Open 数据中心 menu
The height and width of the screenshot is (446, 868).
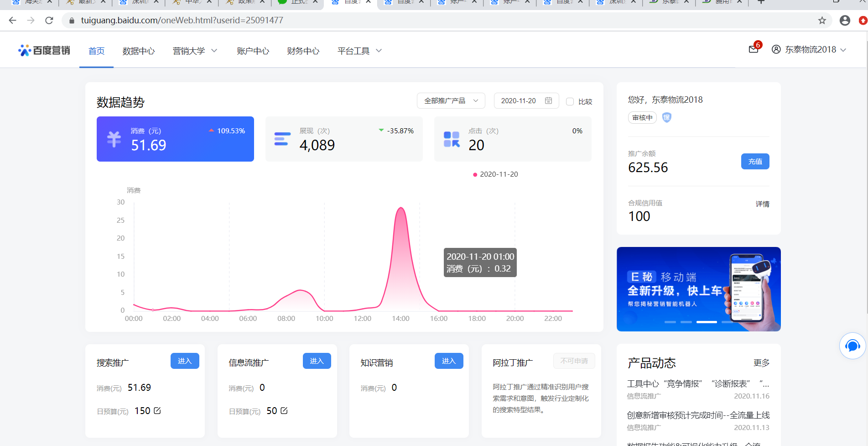(x=139, y=51)
